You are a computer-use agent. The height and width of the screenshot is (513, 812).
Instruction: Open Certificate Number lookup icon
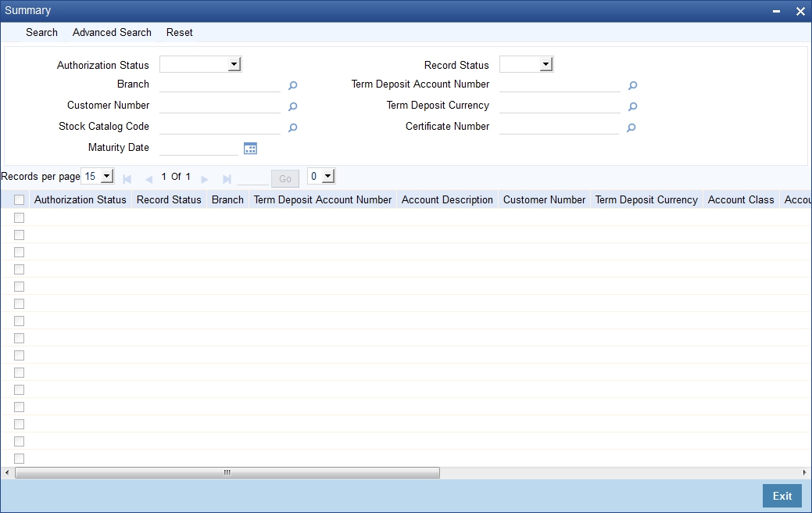click(x=631, y=128)
